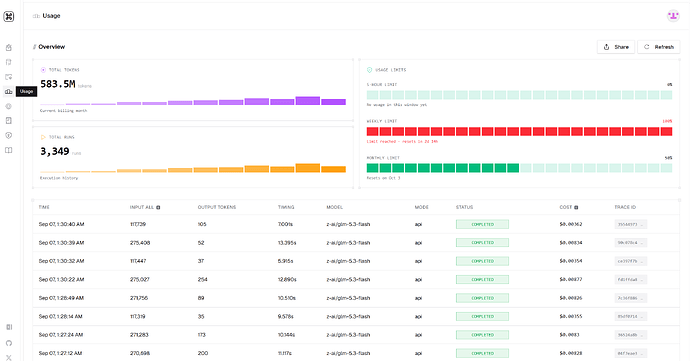Click the X (Twitter) icon in the sidebar
690x361 pixels.
point(9,357)
